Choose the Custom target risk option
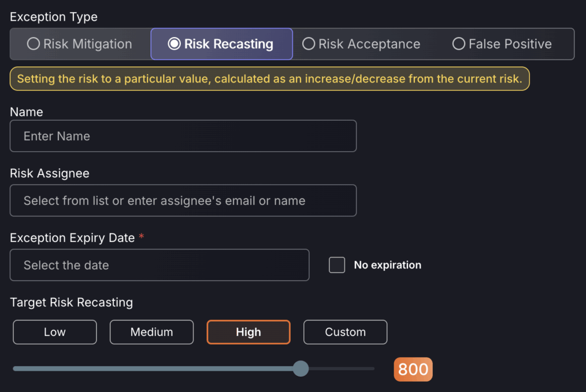 pyautogui.click(x=345, y=332)
